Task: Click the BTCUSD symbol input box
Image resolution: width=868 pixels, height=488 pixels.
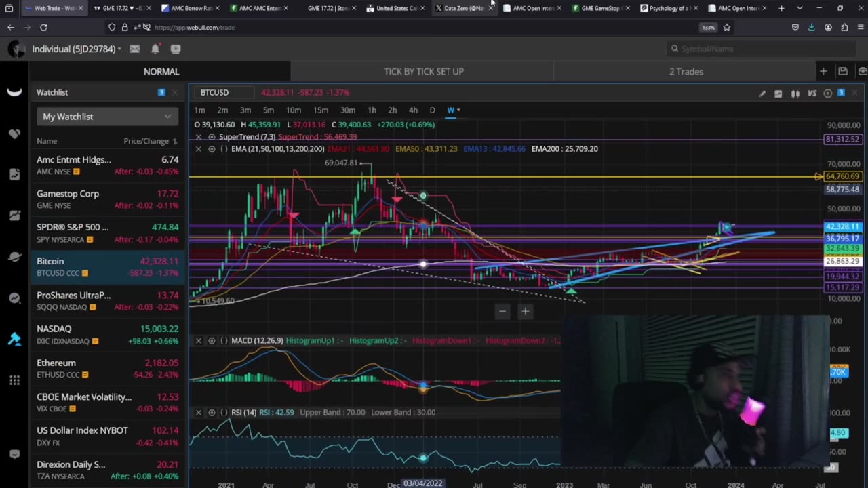Action: [224, 92]
